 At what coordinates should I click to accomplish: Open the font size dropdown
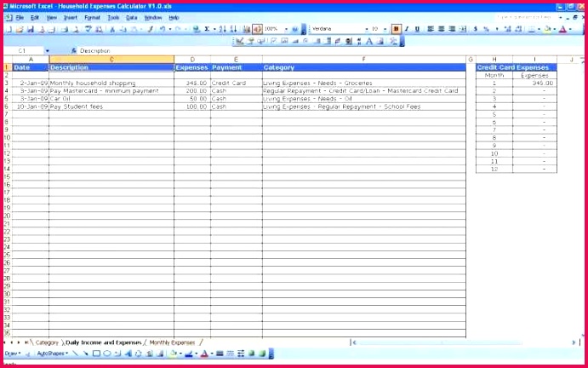coord(385,29)
